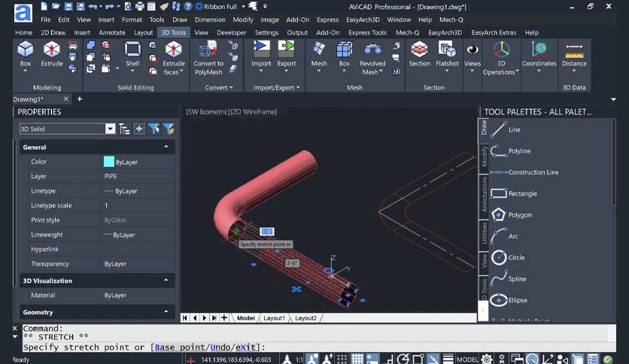629x364 pixels.
Task: Click the Revolved Mesh icon
Action: (x=372, y=50)
